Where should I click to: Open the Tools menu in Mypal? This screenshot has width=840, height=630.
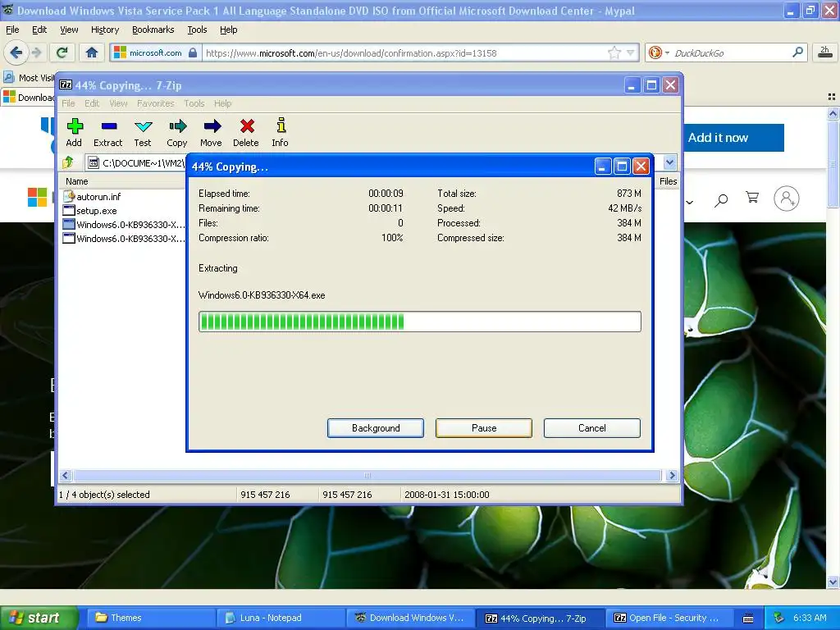coord(197,30)
